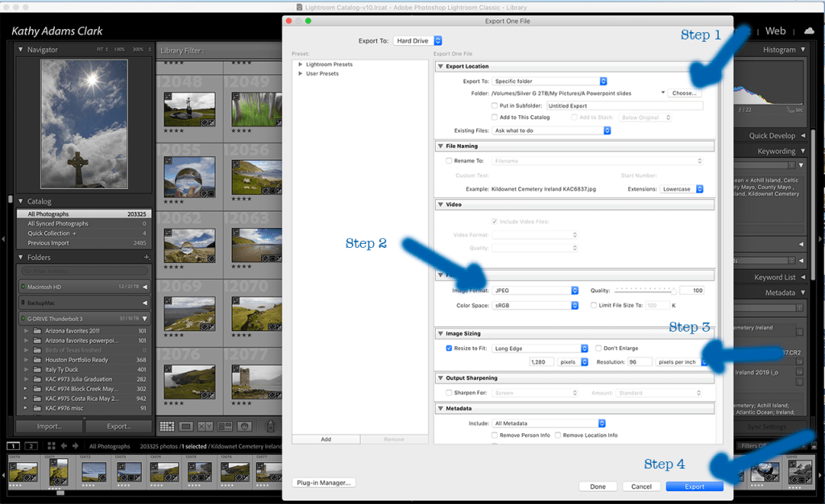Enable the Don't Enlarge checkbox
The width and height of the screenshot is (825, 504).
[x=599, y=349]
